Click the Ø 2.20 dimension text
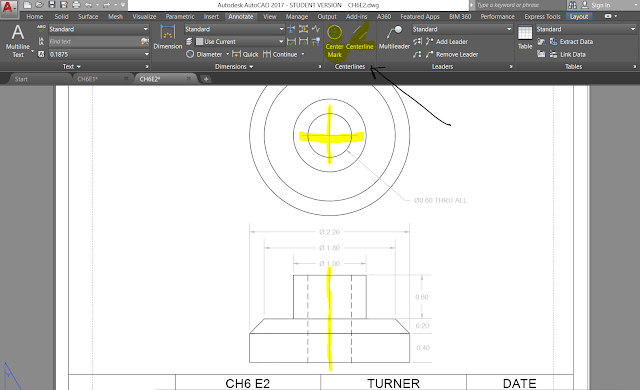 [329, 232]
